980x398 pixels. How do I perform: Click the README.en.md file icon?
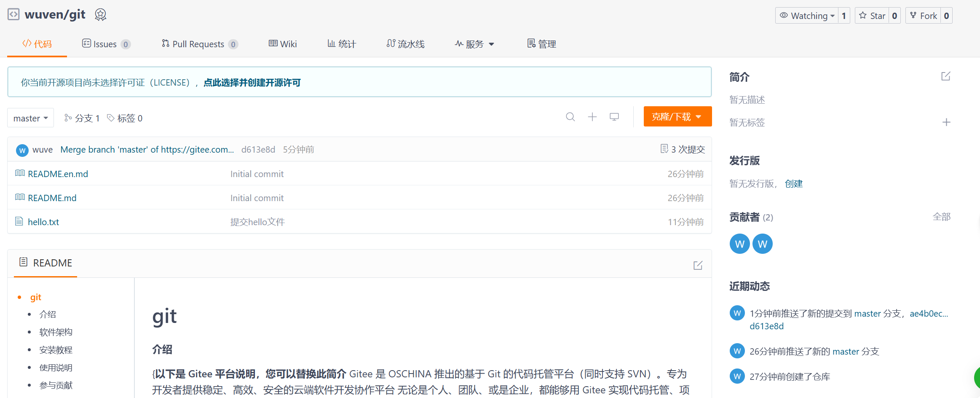[x=20, y=173]
